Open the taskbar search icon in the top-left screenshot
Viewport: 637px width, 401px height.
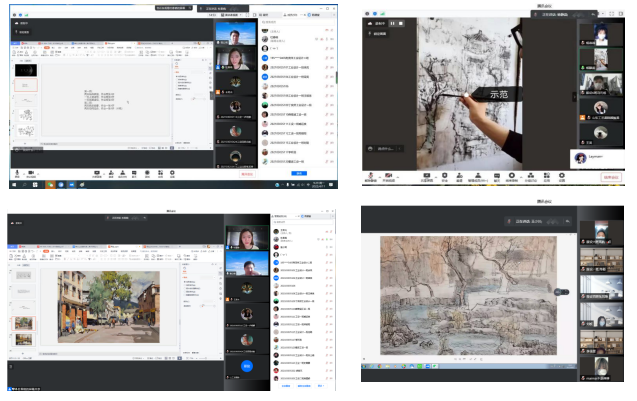pos(24,185)
